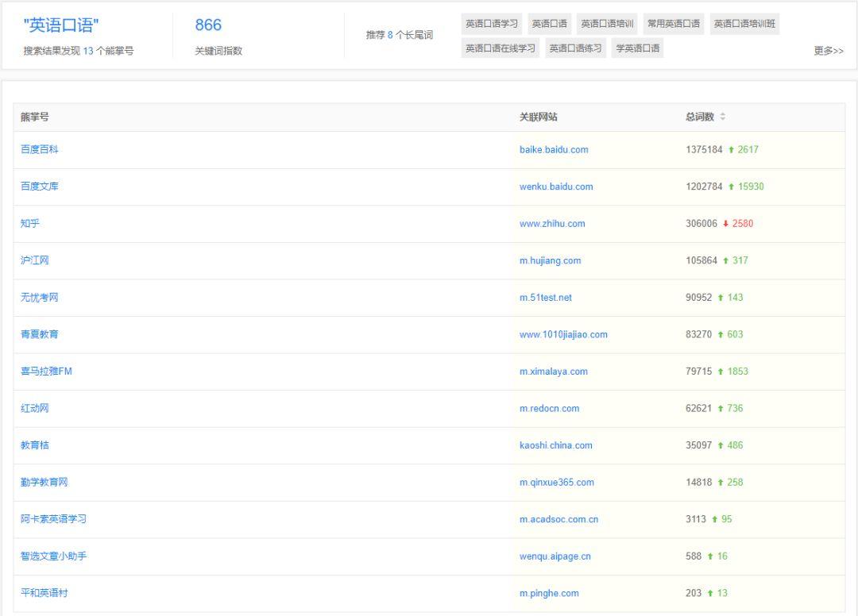The image size is (858, 616).
Task: Choose the 常用英语口语 long-tail keyword tag
Action: [674, 24]
